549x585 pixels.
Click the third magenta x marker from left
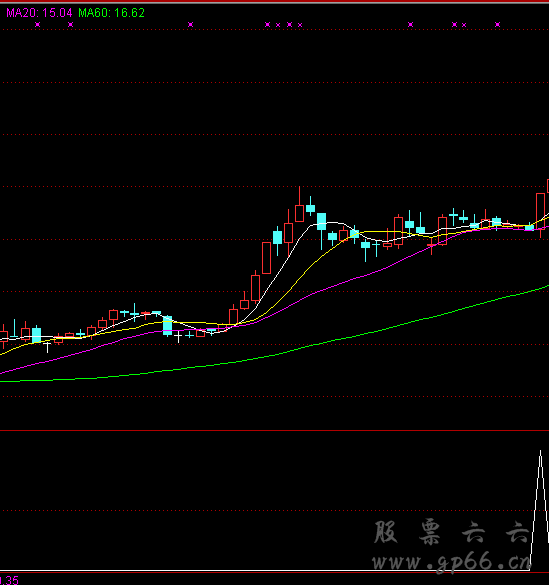point(191,25)
